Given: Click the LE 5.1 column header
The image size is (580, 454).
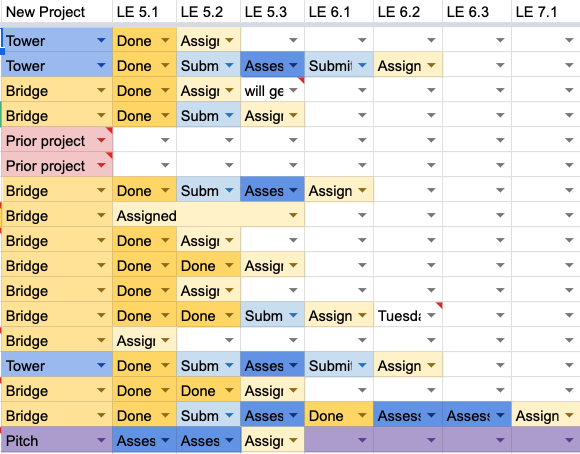Looking at the screenshot, I should pyautogui.click(x=137, y=12).
